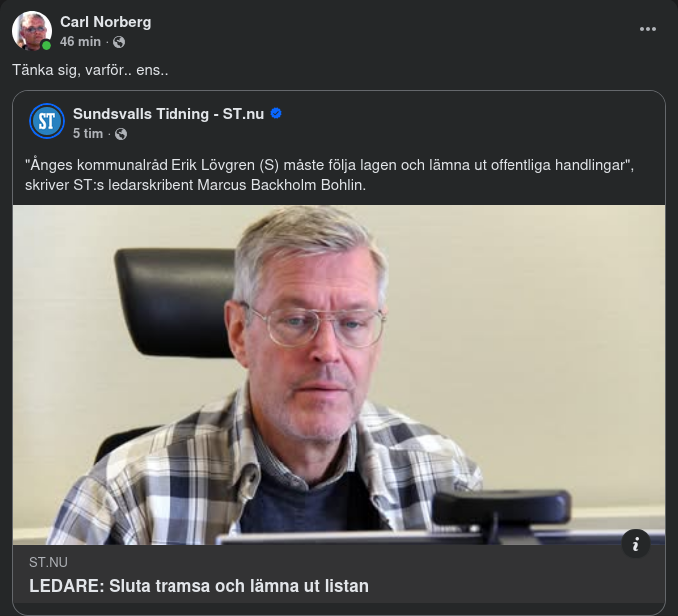Open the Sundsvalls Tidning - ST.nu page name
The image size is (678, 616).
(x=168, y=113)
